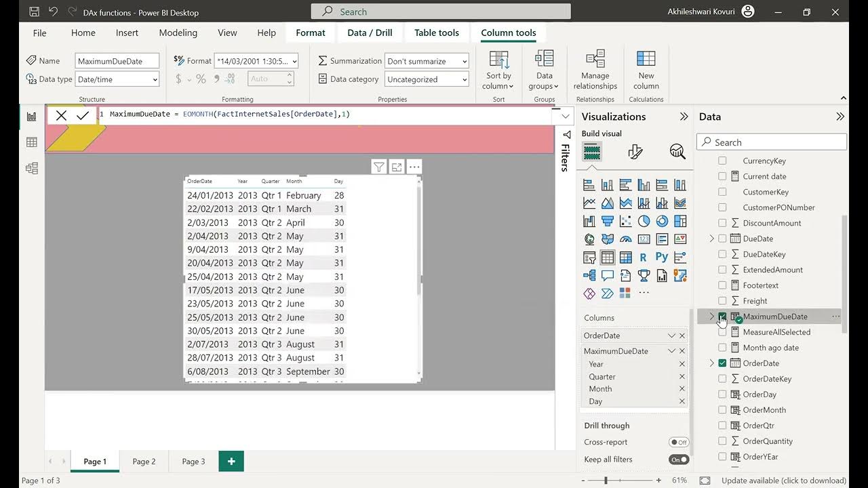This screenshot has height=488, width=868.
Task: Click the visual's Focus mode icon
Action: pos(397,167)
